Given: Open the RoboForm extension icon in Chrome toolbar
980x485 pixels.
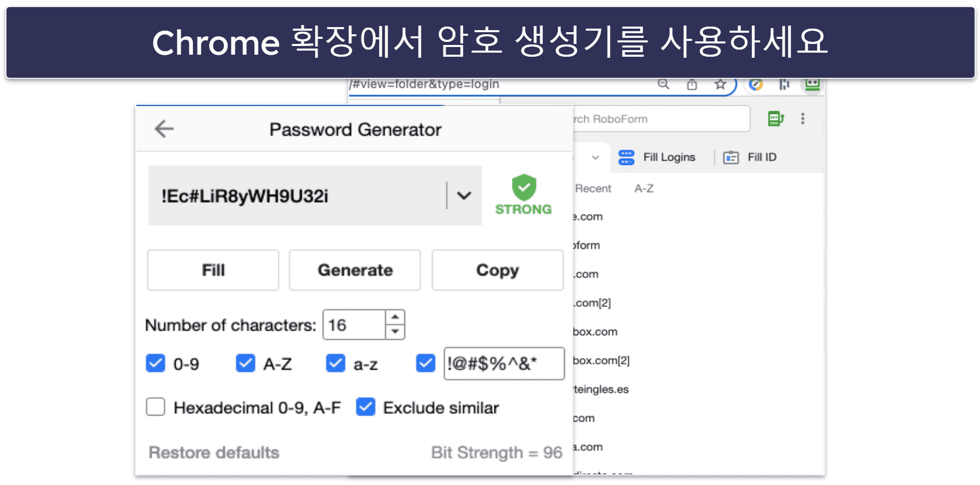Looking at the screenshot, I should [812, 84].
